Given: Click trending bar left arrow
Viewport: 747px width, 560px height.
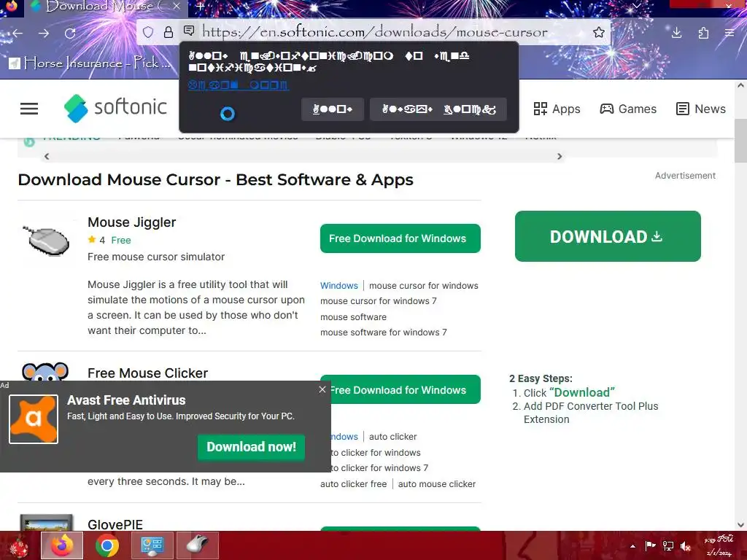Looking at the screenshot, I should (47, 156).
